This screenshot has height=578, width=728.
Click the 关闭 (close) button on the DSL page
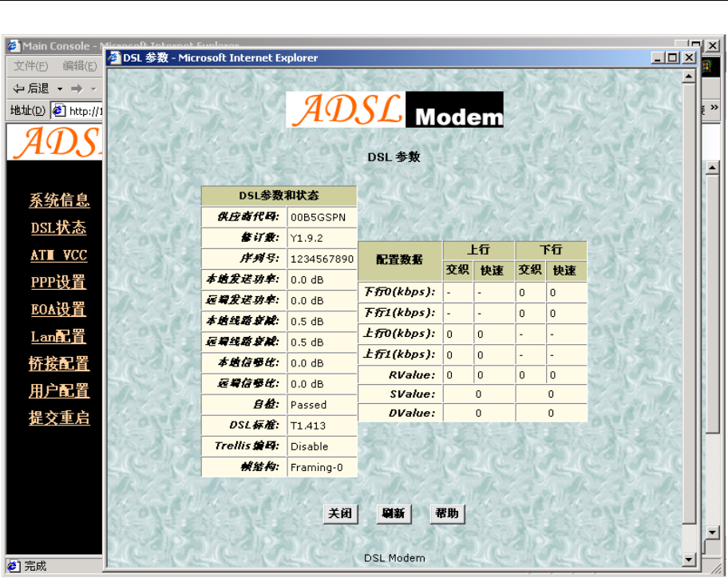point(340,513)
